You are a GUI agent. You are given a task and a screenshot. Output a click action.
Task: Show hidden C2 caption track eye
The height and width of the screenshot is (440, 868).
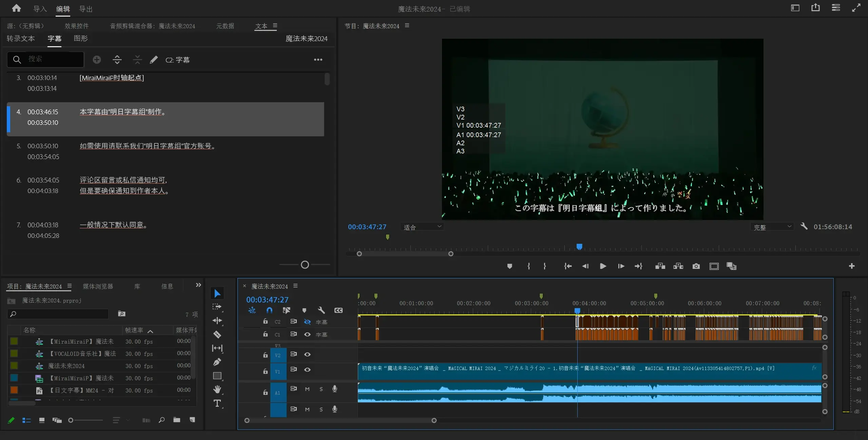pos(307,322)
